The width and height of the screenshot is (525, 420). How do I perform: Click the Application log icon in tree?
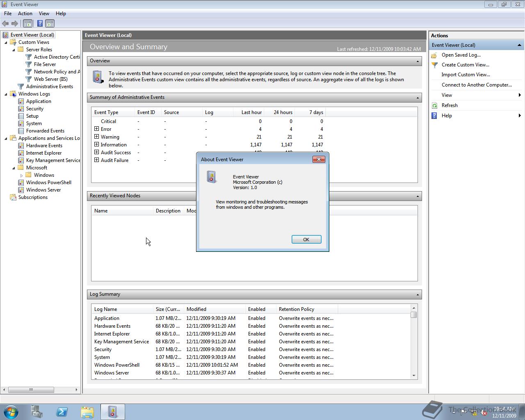(x=21, y=101)
